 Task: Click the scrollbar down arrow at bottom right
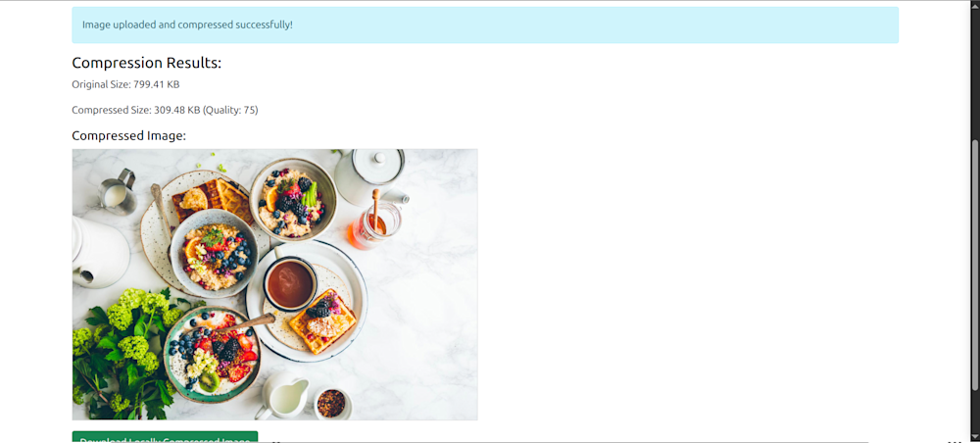pyautogui.click(x=976, y=438)
